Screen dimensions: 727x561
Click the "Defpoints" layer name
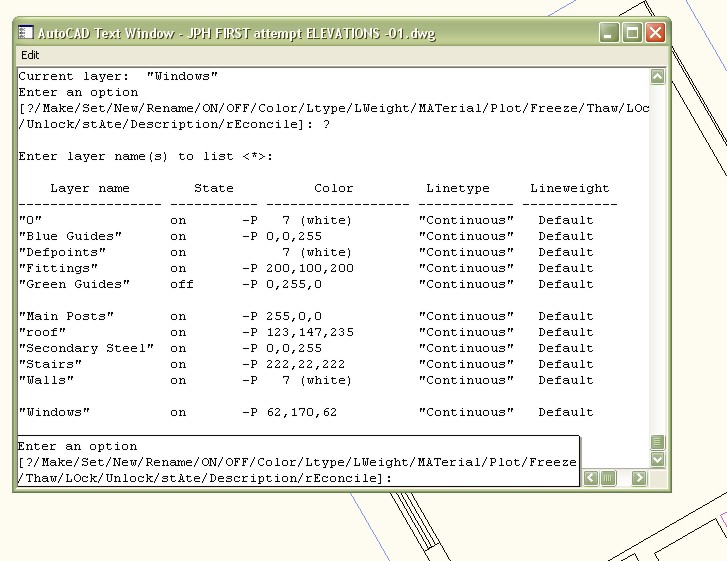click(62, 253)
